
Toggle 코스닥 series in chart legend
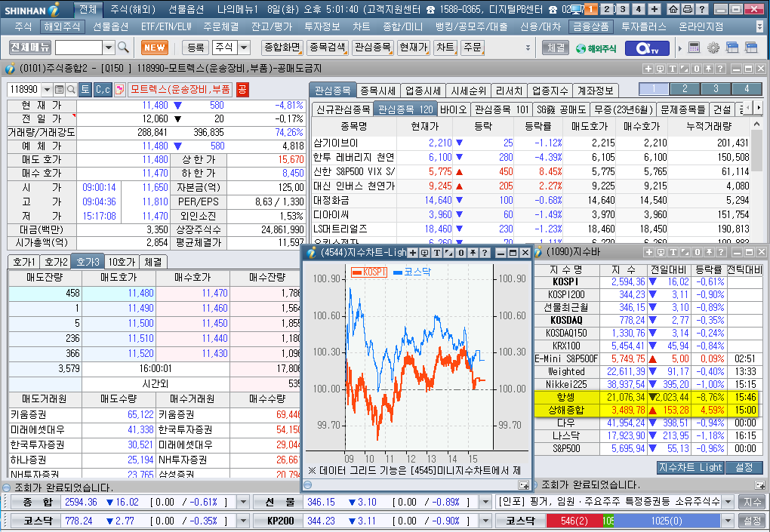(412, 272)
